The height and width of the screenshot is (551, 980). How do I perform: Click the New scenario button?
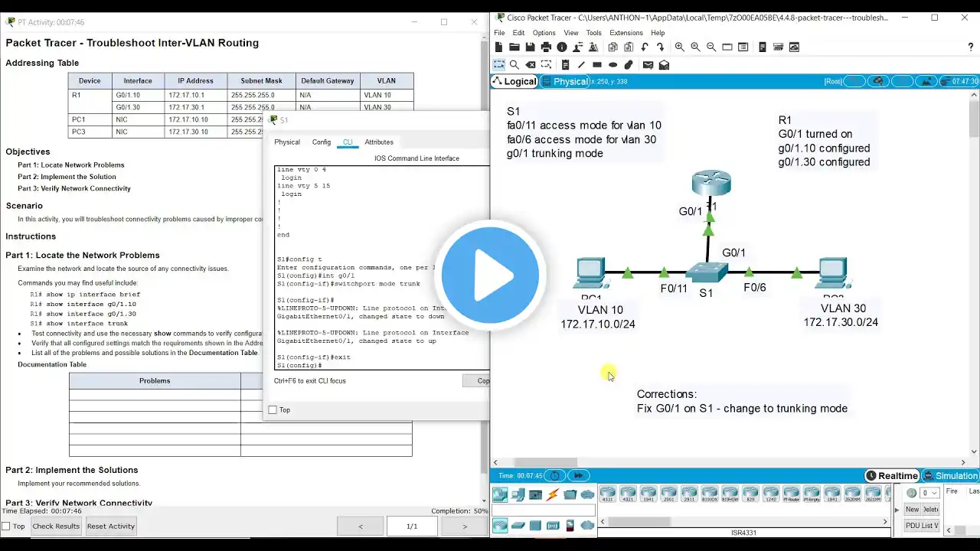pos(913,510)
